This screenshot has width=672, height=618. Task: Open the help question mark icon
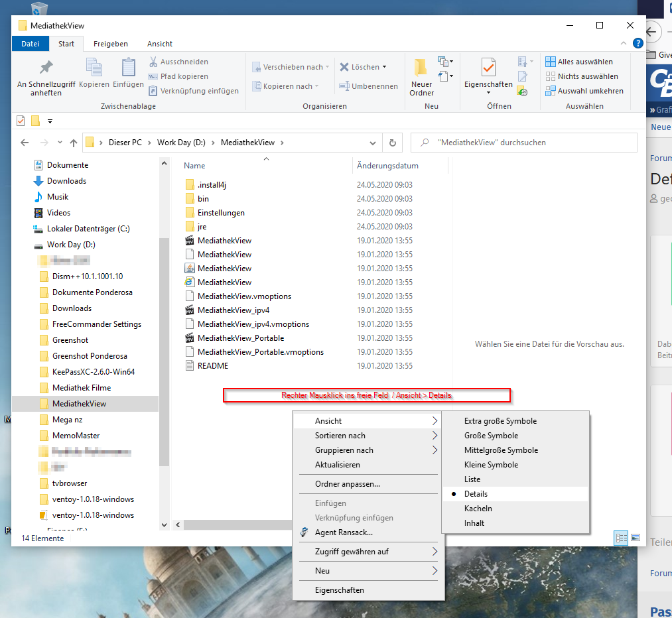pos(638,43)
